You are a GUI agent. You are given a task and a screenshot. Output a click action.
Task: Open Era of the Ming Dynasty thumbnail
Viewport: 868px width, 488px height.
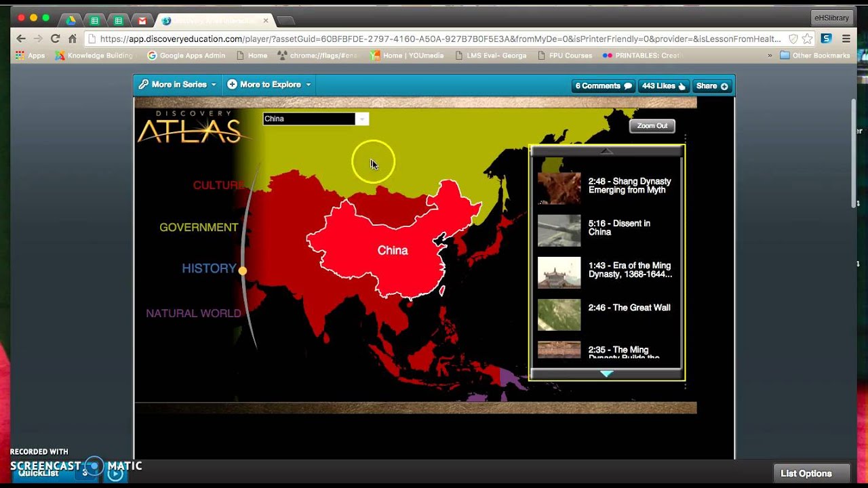tap(559, 272)
